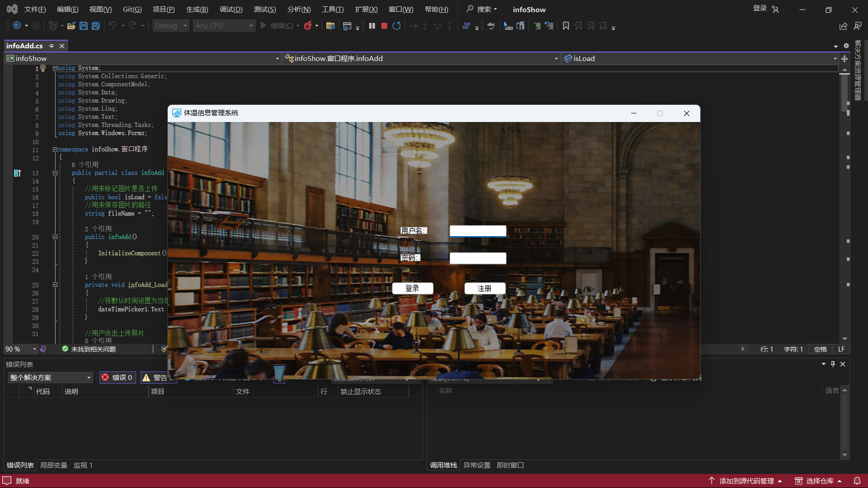Switch to the 局部变量 tab
The width and height of the screenshot is (868, 488).
tap(53, 465)
